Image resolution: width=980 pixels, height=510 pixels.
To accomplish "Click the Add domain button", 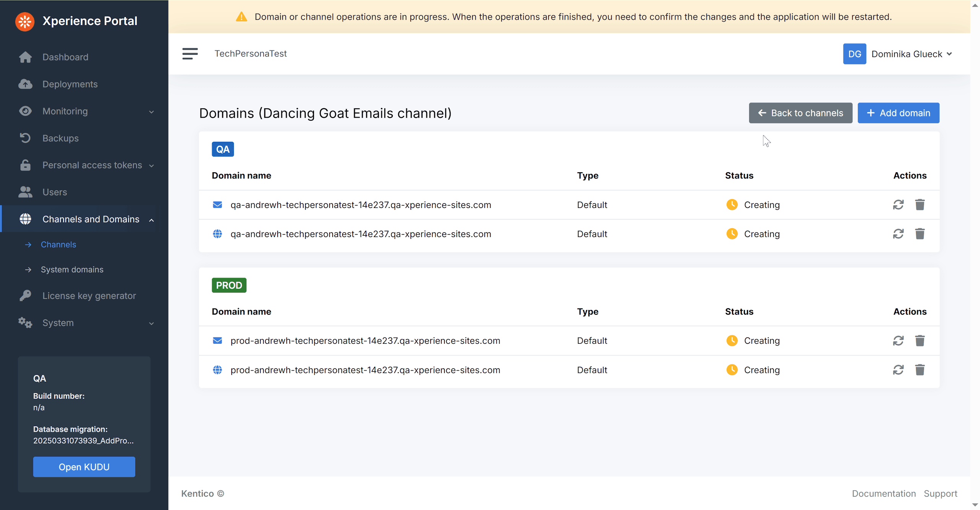I will pyautogui.click(x=898, y=113).
